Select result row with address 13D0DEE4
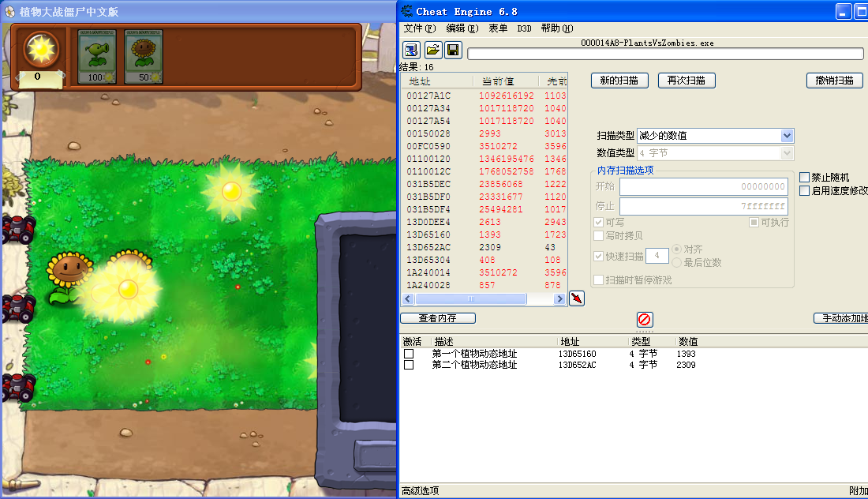 click(x=485, y=222)
